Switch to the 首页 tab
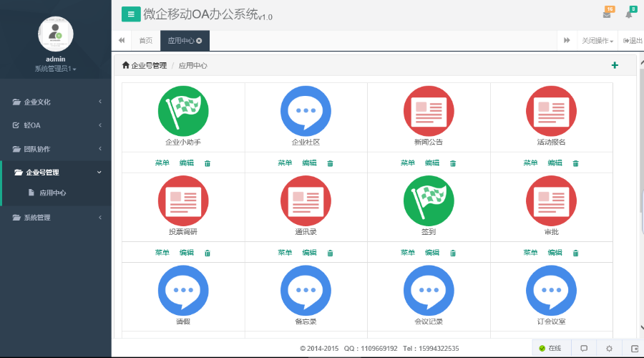 click(x=145, y=41)
